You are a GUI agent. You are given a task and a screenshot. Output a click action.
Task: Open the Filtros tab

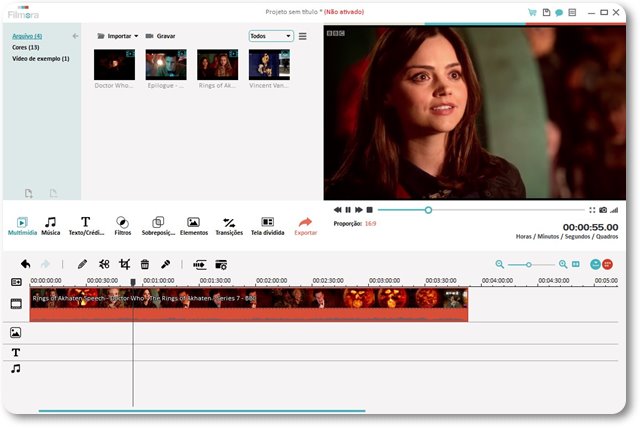click(x=122, y=226)
